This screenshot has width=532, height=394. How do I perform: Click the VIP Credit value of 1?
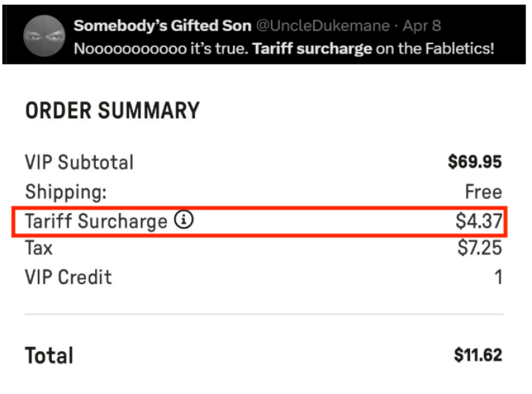coord(498,277)
